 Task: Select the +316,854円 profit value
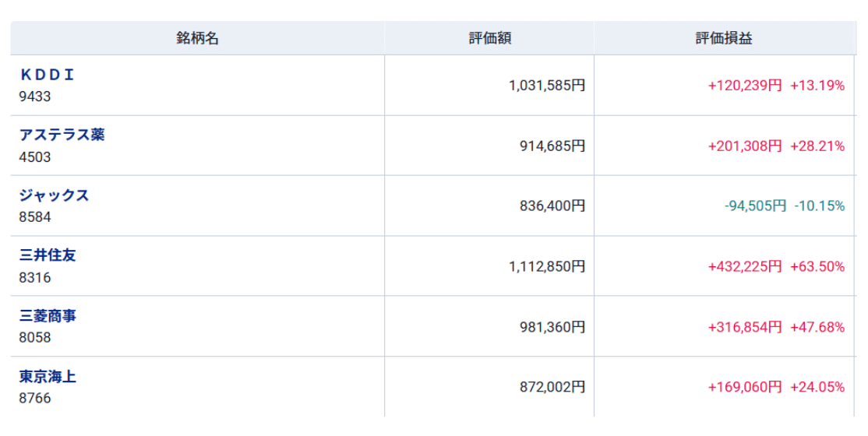tap(744, 327)
